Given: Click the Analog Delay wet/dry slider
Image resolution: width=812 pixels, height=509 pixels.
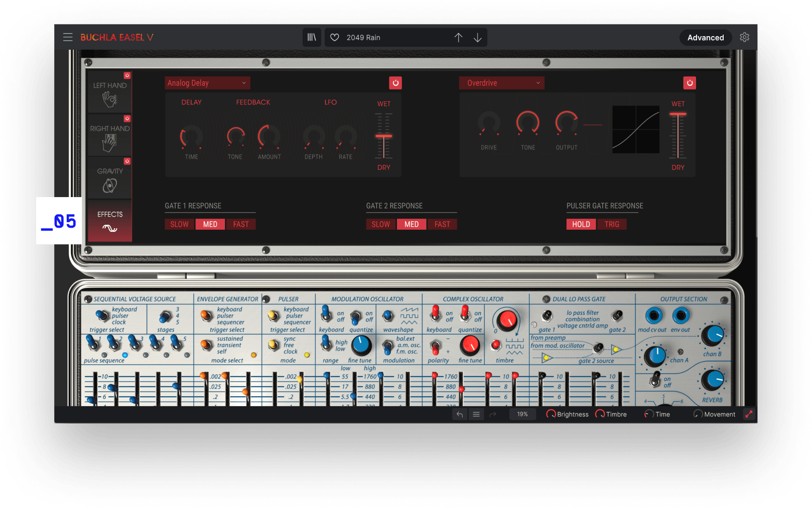Looking at the screenshot, I should click(x=384, y=136).
